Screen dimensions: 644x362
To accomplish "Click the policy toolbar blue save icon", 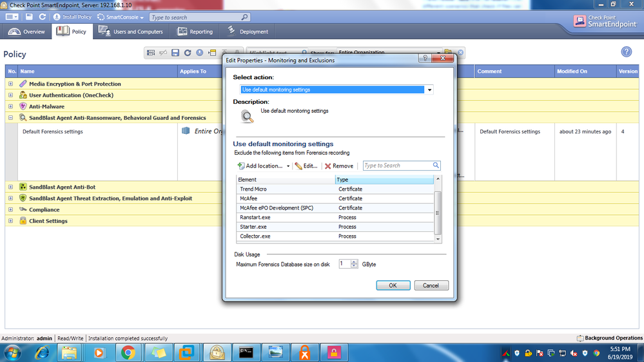I will coord(175,53).
